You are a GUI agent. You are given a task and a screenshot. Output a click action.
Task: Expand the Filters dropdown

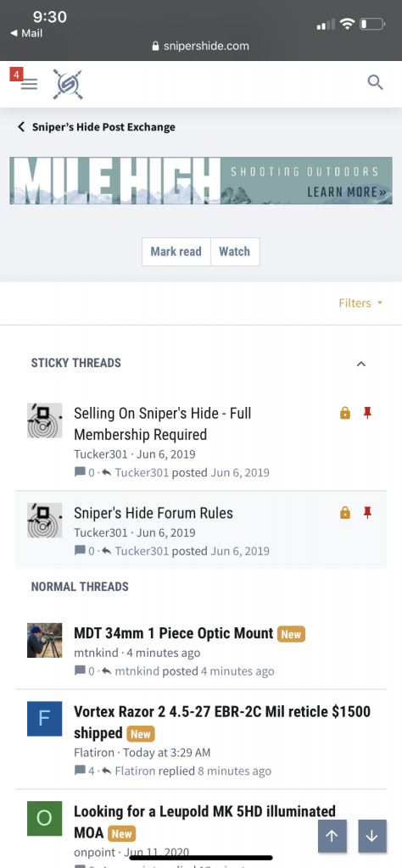[x=360, y=303]
